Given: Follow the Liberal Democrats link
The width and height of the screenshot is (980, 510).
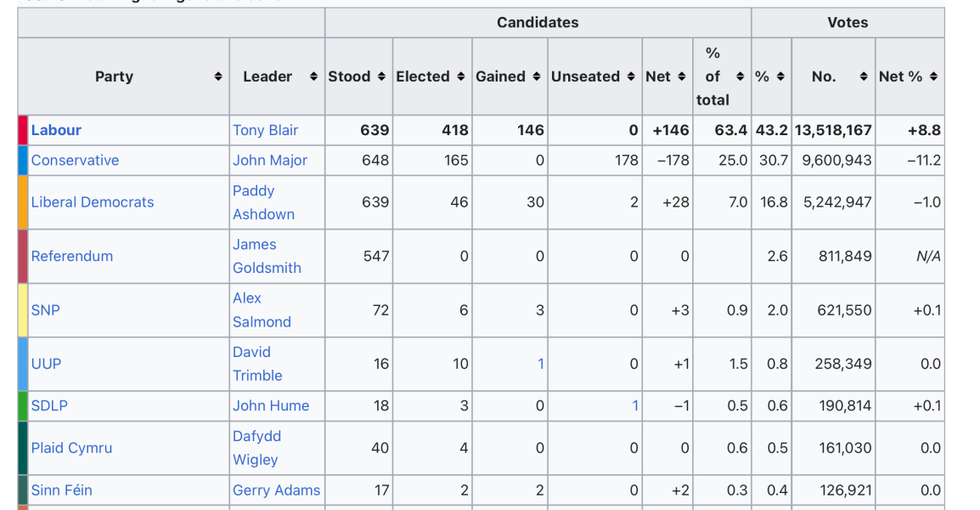Looking at the screenshot, I should (x=93, y=202).
